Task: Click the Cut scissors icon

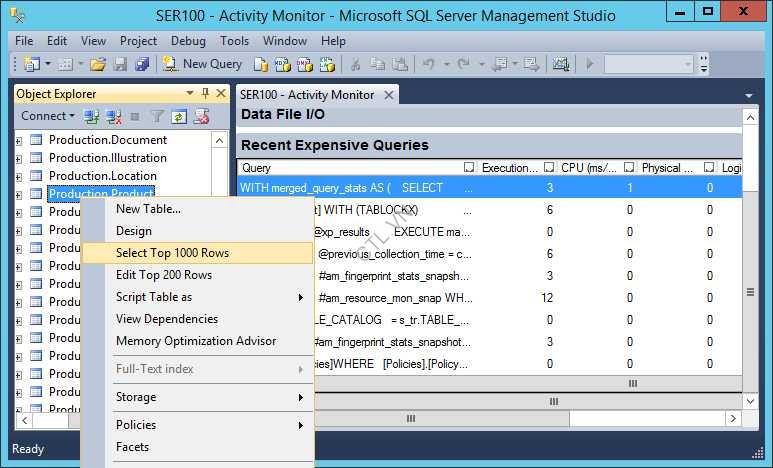Action: tap(355, 64)
